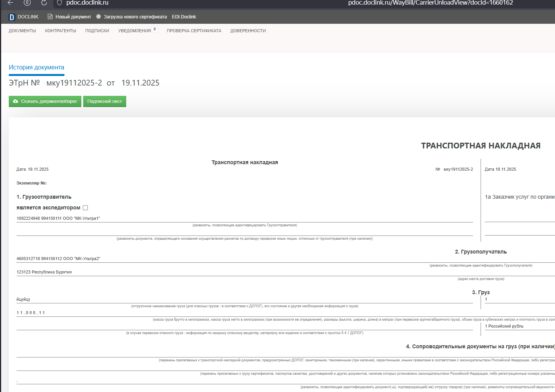
Task: Click the notifications counter badge '0'
Action: coord(155,29)
